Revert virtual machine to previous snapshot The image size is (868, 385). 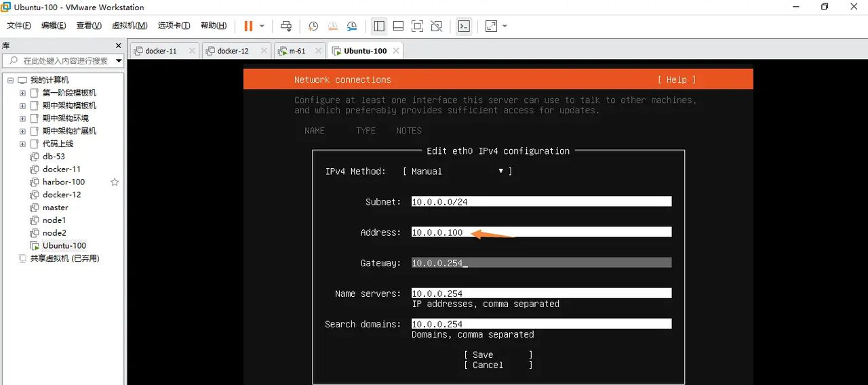(332, 26)
